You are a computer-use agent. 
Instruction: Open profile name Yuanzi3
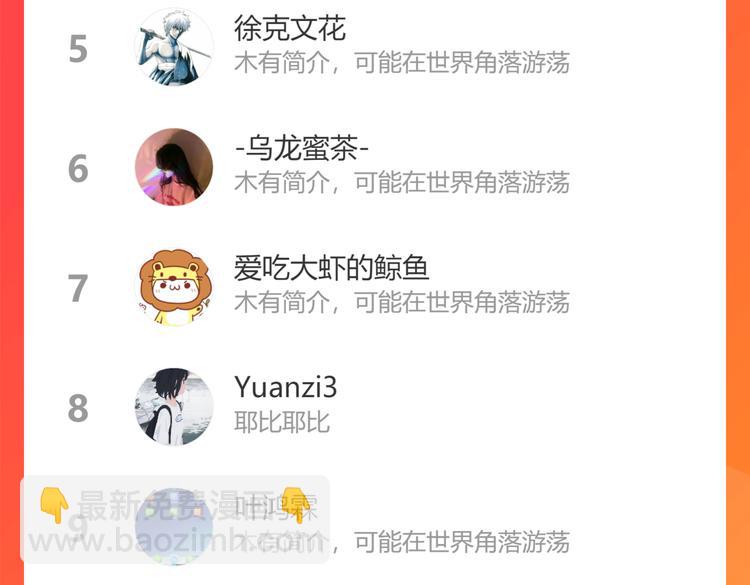(x=286, y=387)
